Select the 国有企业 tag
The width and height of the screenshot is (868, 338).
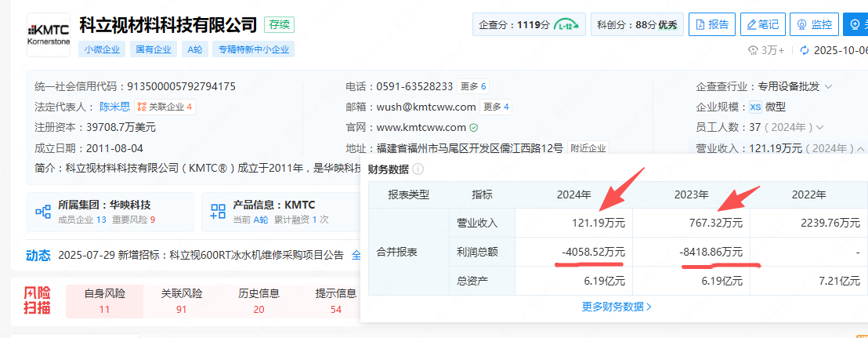154,49
